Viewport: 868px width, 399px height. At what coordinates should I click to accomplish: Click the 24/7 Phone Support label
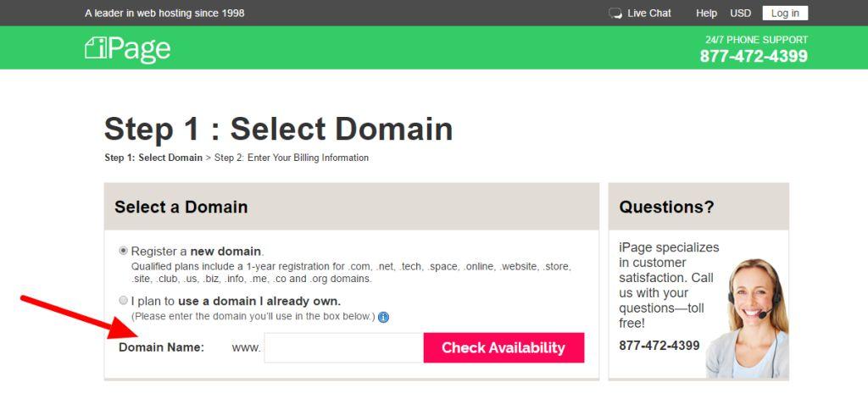tap(756, 40)
